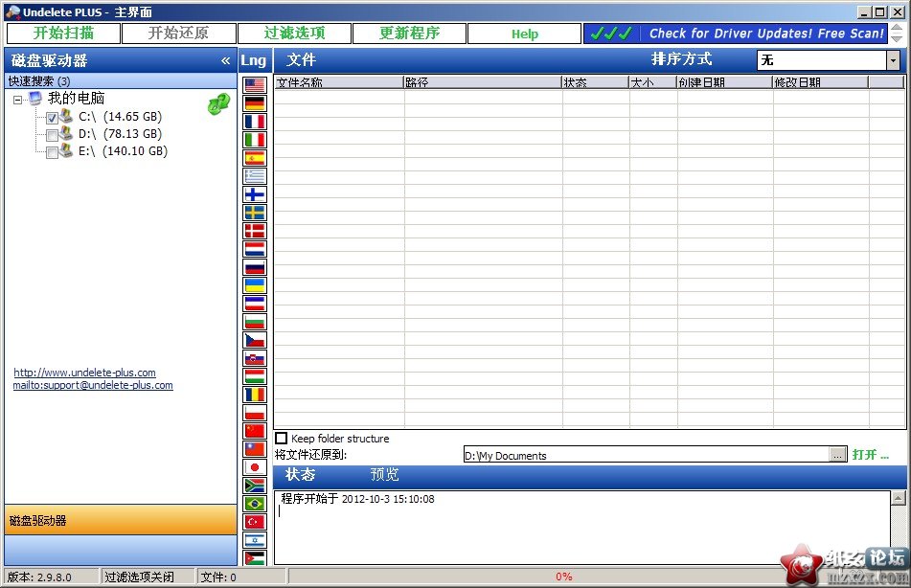The height and width of the screenshot is (588, 911).
Task: Click the restore path input field
Action: coord(647,455)
